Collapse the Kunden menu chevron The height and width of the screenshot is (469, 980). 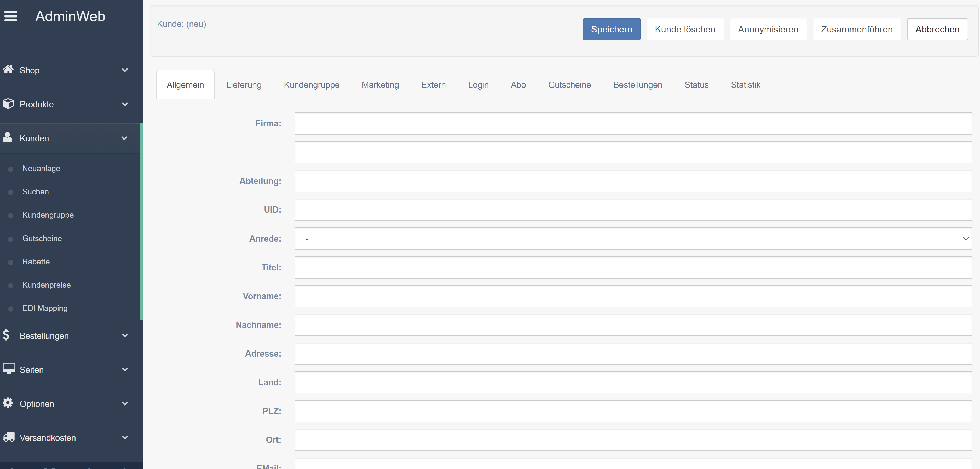click(x=124, y=138)
